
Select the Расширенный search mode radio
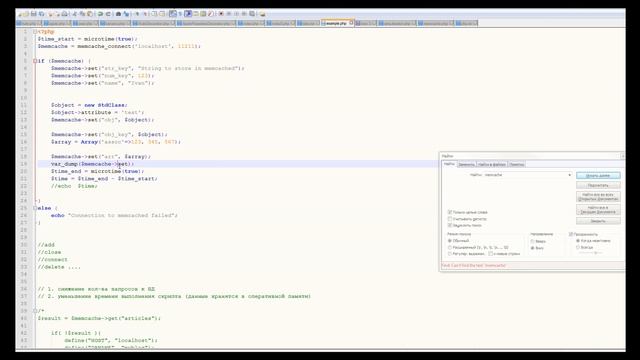tap(450, 247)
